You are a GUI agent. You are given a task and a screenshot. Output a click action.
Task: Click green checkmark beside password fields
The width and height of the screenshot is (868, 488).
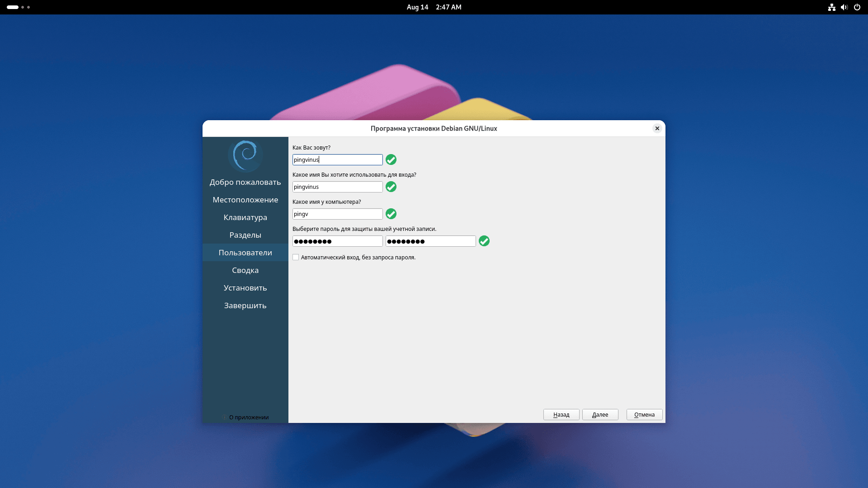click(x=484, y=241)
